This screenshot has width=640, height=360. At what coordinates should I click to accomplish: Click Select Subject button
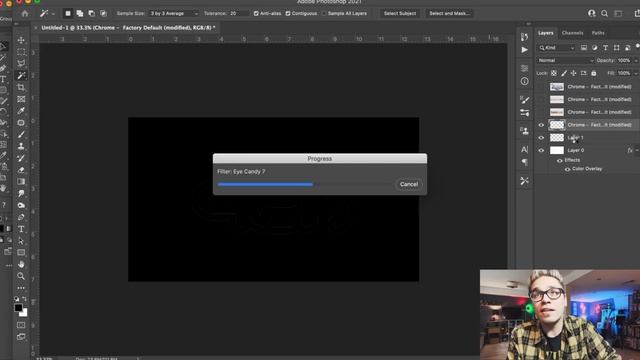tap(400, 13)
